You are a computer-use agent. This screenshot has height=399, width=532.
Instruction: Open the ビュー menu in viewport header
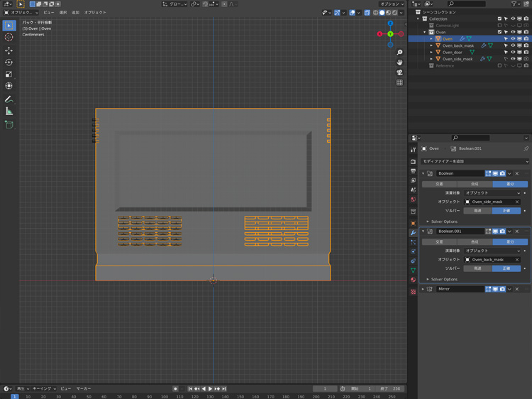click(48, 13)
